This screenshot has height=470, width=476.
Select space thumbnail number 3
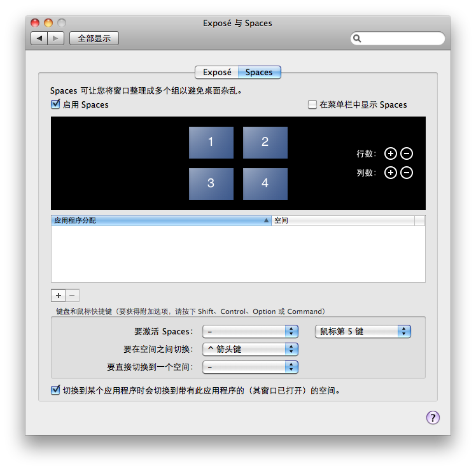coord(211,184)
